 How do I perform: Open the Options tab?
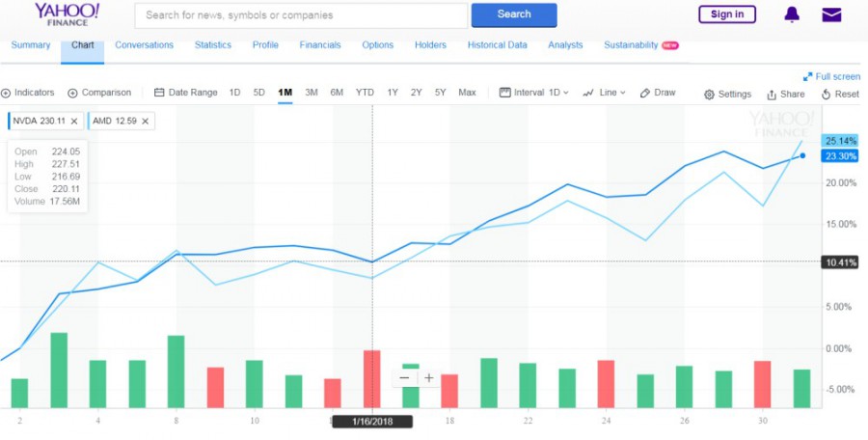(x=377, y=45)
